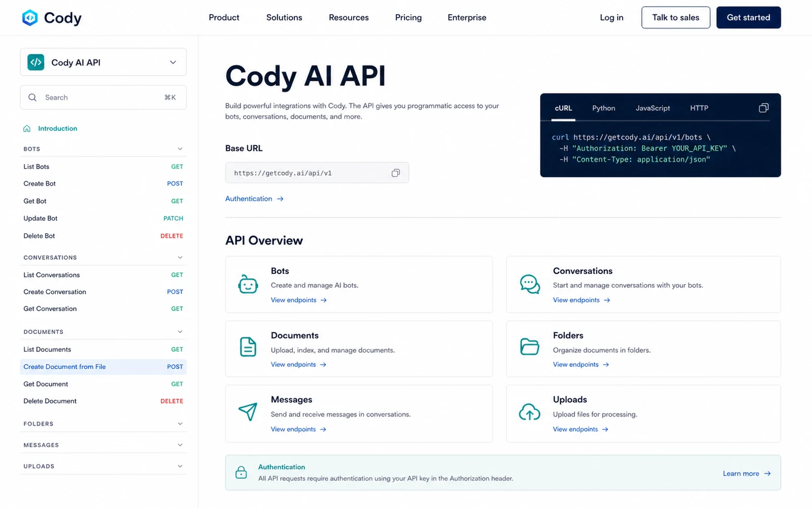This screenshot has height=508, width=812.
Task: Click the Bots robot icon
Action: (248, 284)
